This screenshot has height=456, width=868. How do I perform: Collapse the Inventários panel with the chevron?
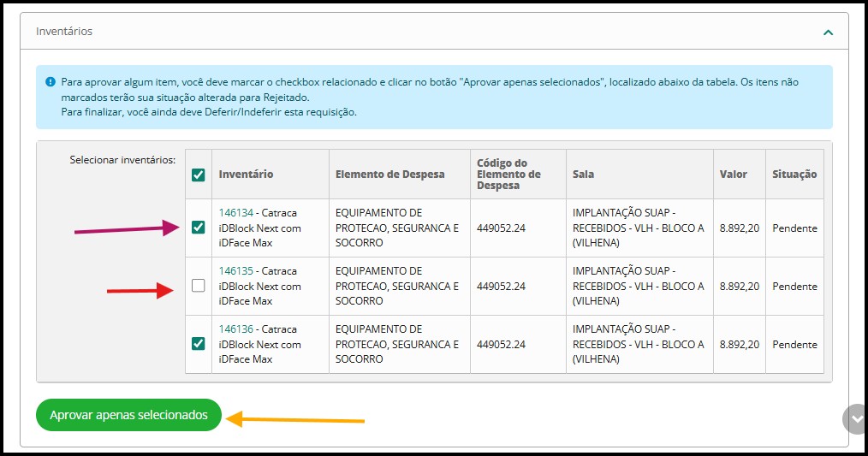click(828, 32)
